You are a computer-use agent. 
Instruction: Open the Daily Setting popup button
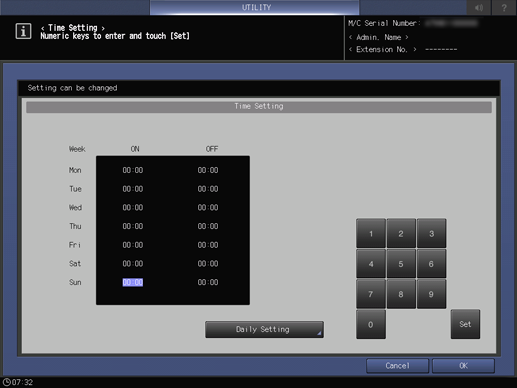[x=264, y=329]
